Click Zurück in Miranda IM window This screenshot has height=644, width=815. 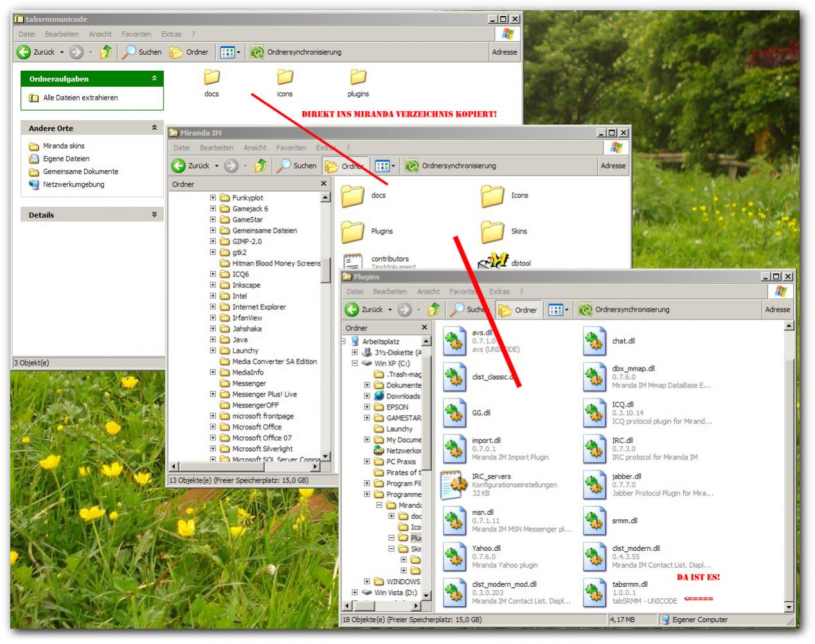[192, 166]
